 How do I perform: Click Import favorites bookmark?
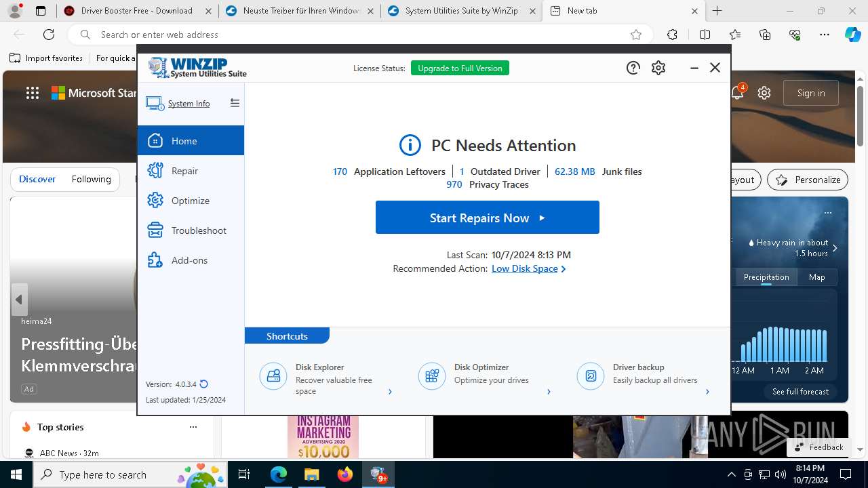coord(46,58)
